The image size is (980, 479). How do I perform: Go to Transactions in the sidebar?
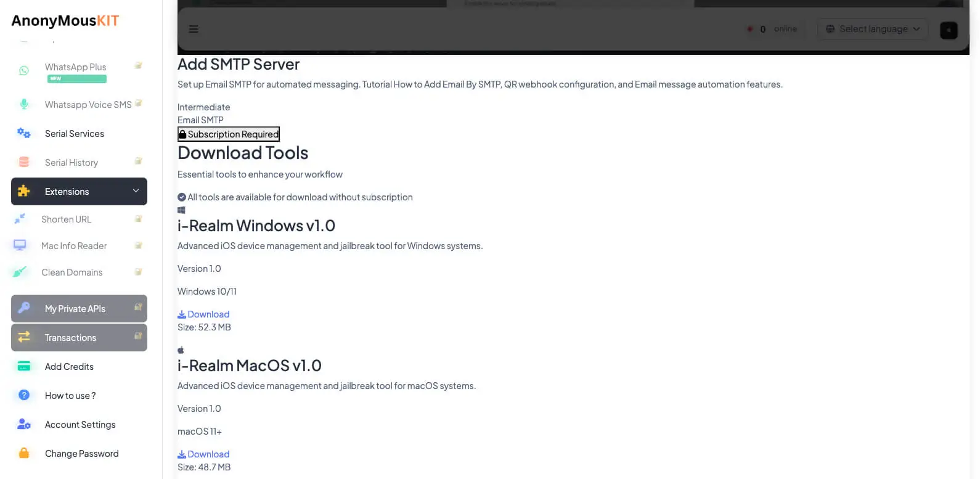(79, 337)
